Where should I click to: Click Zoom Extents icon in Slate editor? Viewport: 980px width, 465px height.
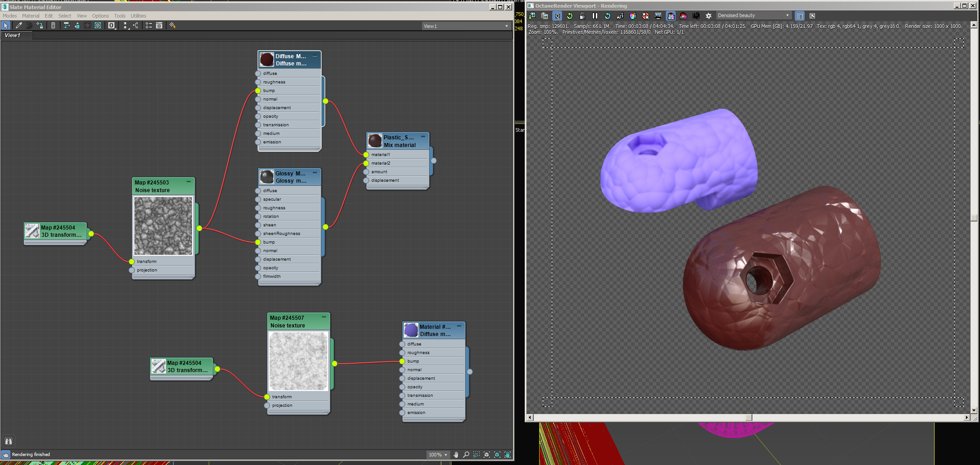[x=487, y=455]
